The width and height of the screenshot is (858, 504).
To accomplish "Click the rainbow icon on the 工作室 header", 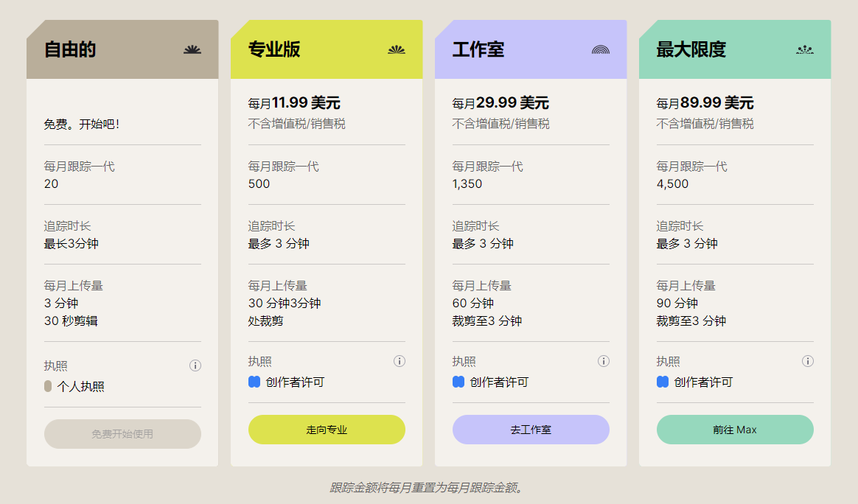I will click(601, 49).
